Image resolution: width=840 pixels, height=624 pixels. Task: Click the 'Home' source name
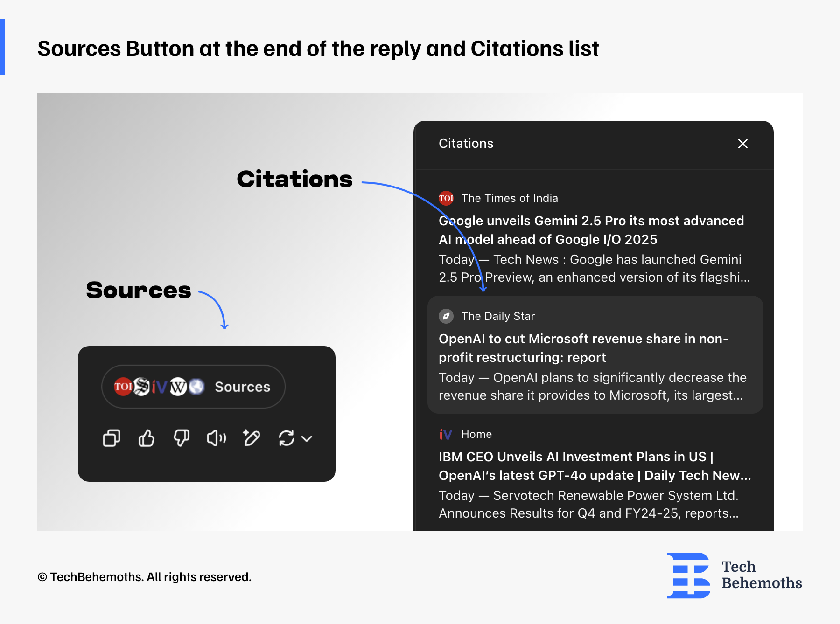pyautogui.click(x=476, y=434)
